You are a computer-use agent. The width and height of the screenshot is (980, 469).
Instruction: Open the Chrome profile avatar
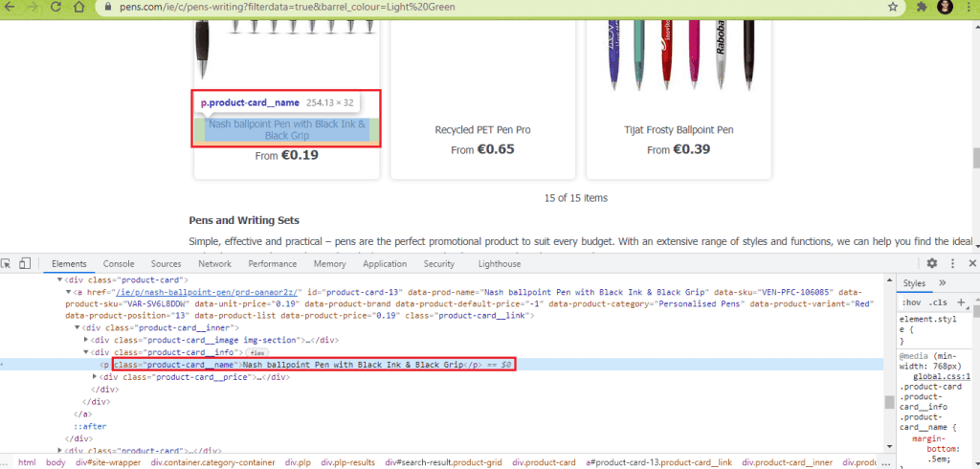pos(945,7)
